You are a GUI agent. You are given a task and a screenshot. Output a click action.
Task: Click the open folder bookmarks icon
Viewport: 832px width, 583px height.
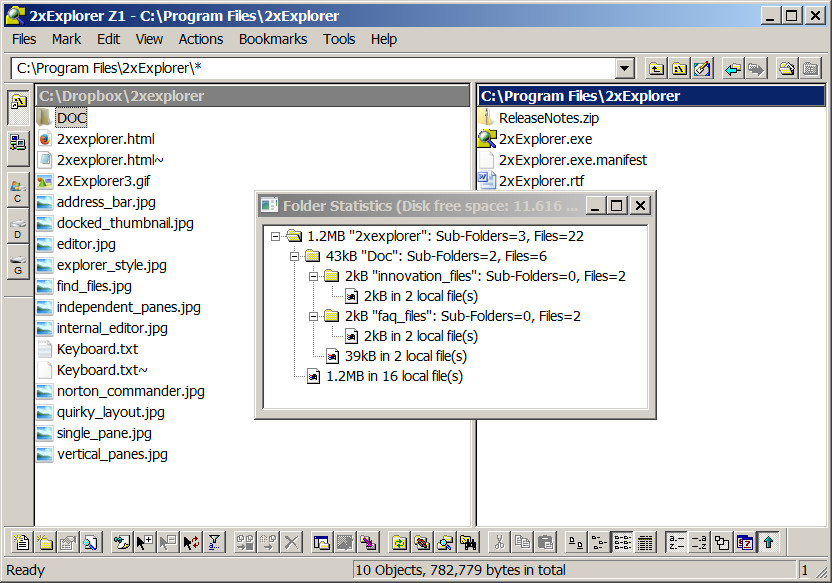[787, 68]
